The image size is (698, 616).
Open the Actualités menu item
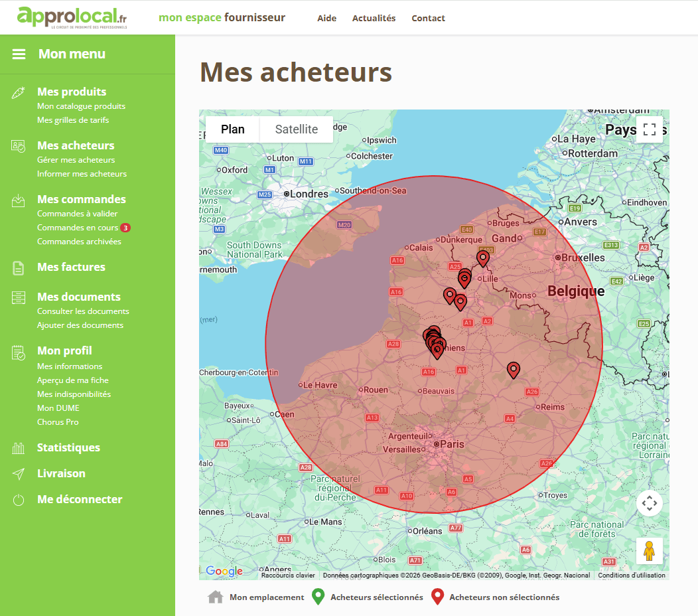click(374, 18)
